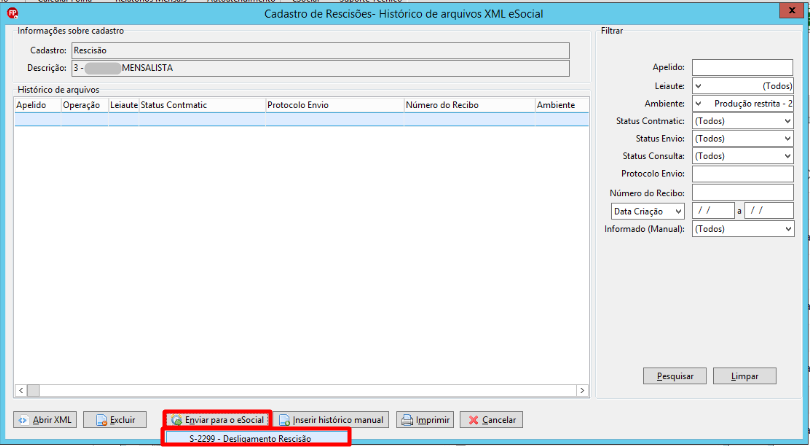Click the globe icon on Enviar para o eSocial
Image resolution: width=811 pixels, height=447 pixels.
177,420
